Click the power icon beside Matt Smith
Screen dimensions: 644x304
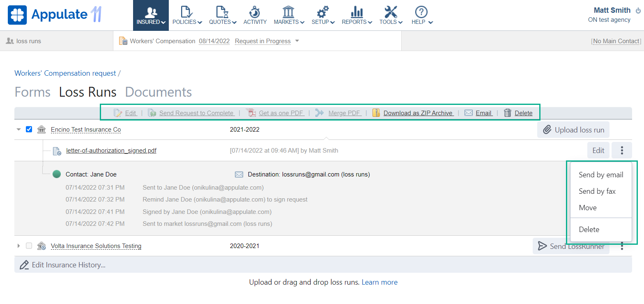(638, 11)
